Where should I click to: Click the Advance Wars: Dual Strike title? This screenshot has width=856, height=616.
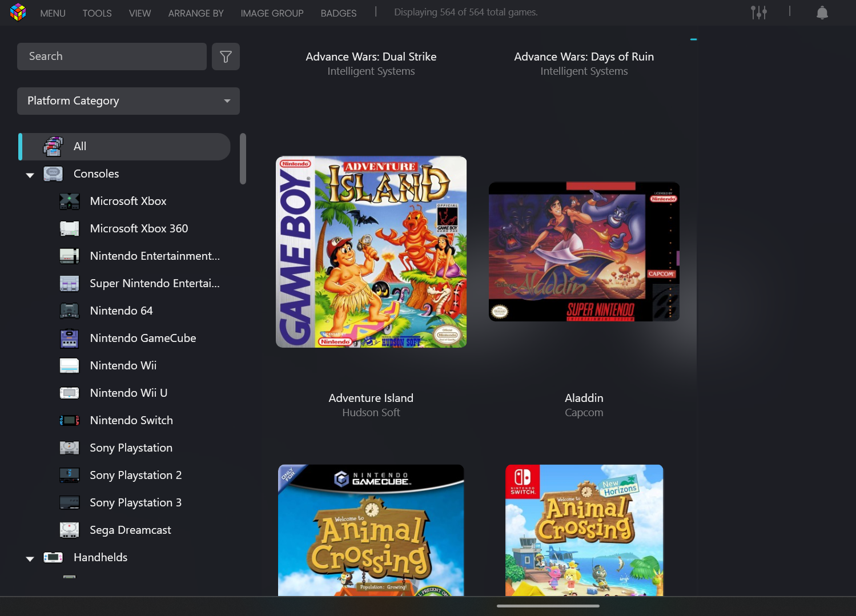click(x=371, y=57)
